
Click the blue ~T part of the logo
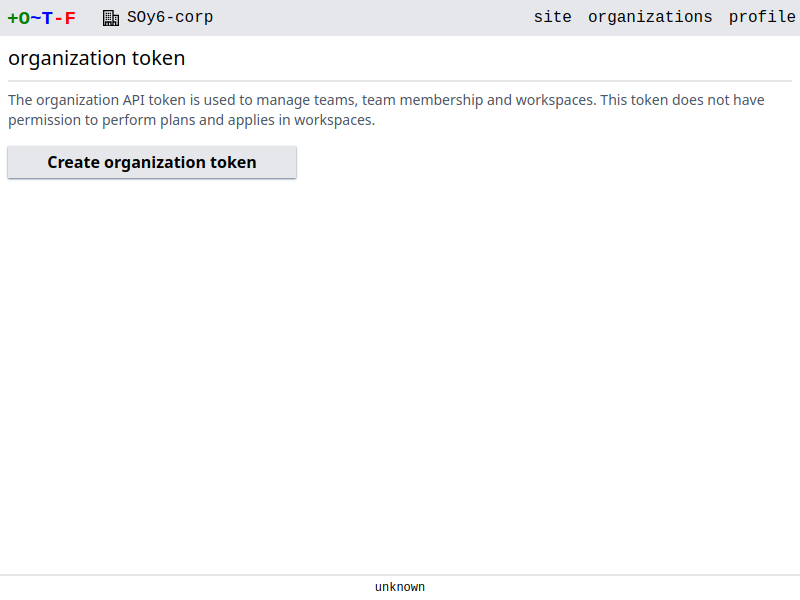(42, 18)
